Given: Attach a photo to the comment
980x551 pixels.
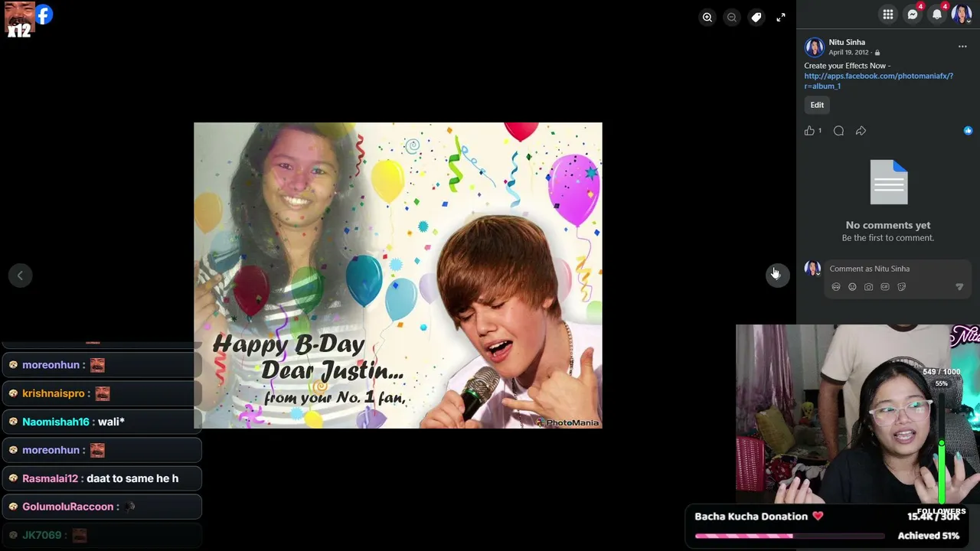Looking at the screenshot, I should tap(868, 287).
